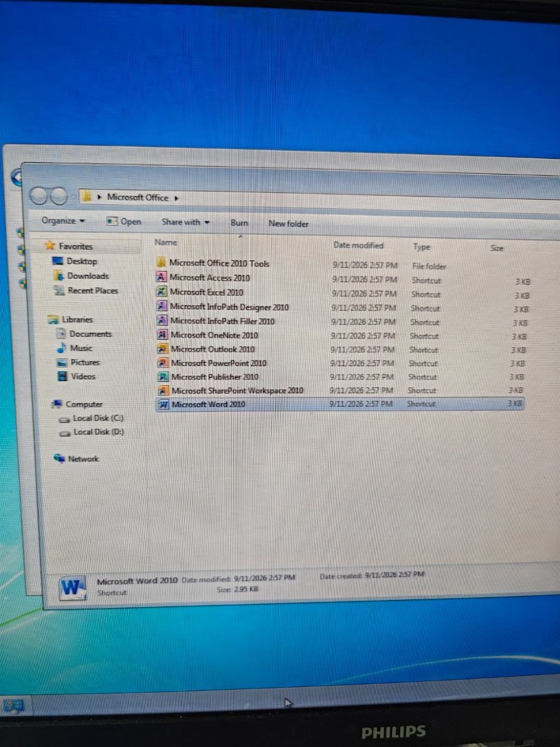This screenshot has height=747, width=560.
Task: Click the Forward navigation button
Action: click(58, 197)
